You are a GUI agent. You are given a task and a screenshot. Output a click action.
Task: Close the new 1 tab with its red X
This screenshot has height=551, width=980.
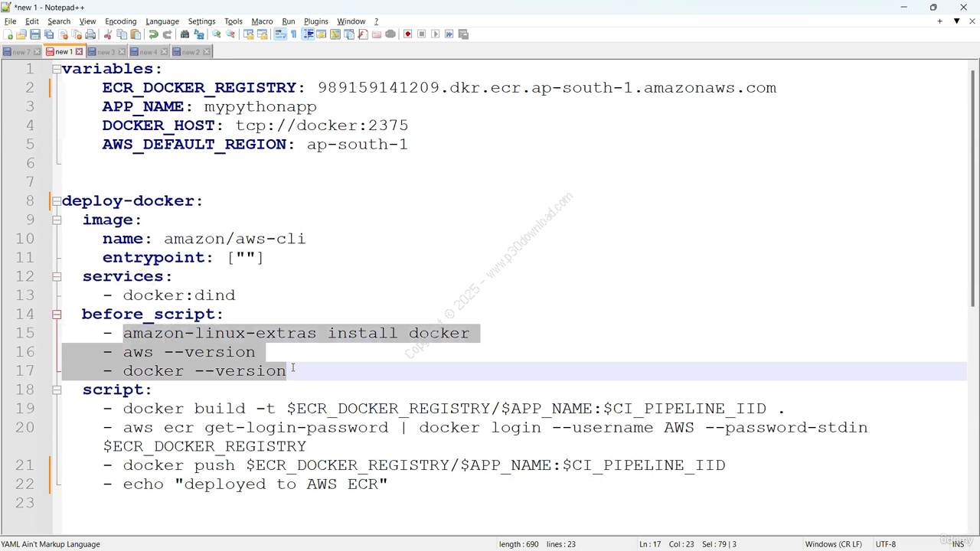[79, 52]
